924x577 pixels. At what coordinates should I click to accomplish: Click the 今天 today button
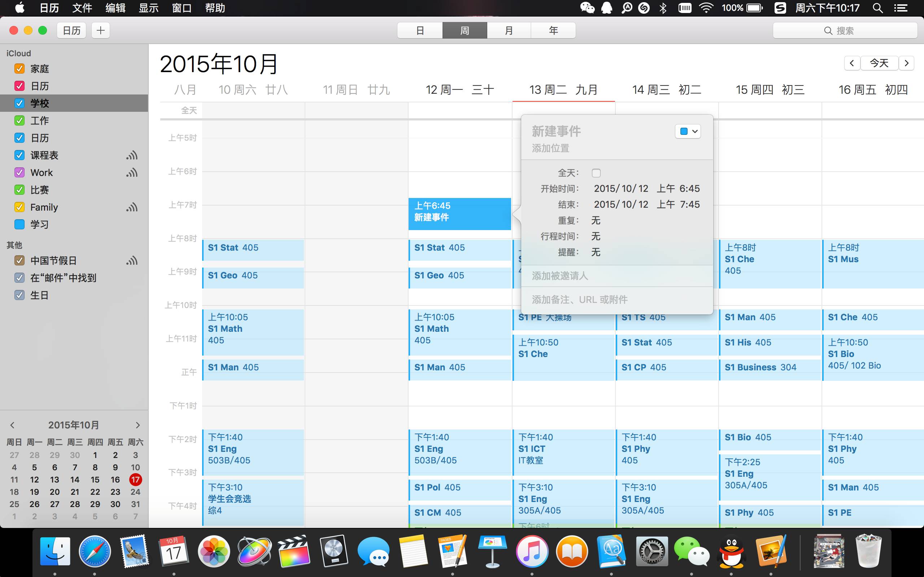[879, 63]
